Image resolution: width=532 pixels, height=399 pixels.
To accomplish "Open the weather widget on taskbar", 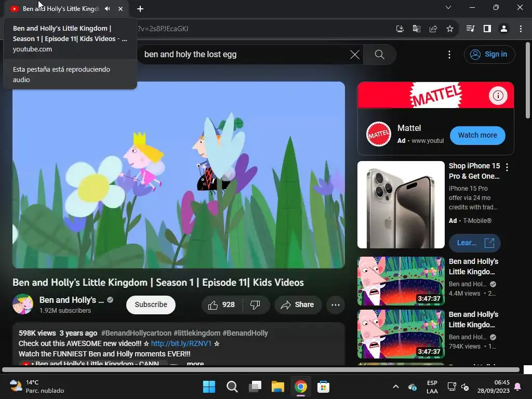I will point(37,387).
